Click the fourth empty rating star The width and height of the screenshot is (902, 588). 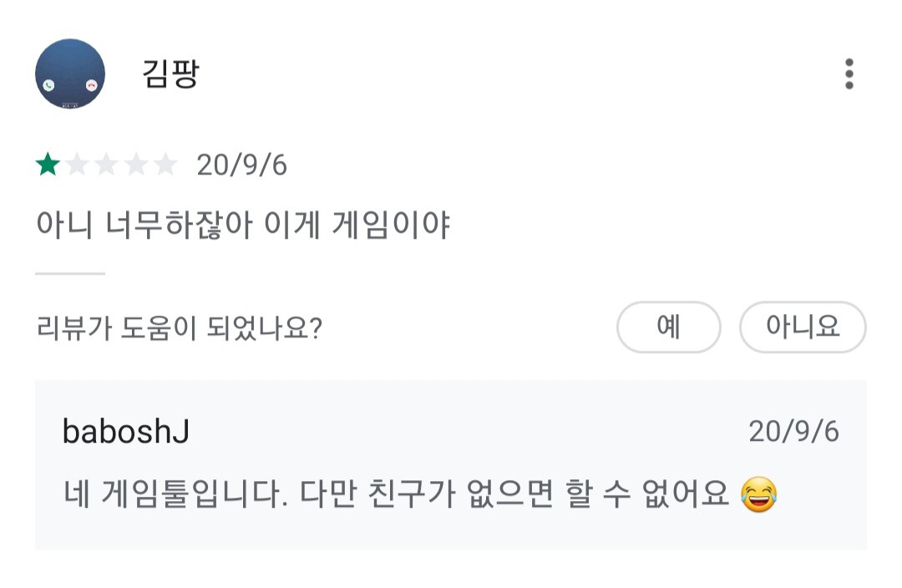[x=135, y=165]
